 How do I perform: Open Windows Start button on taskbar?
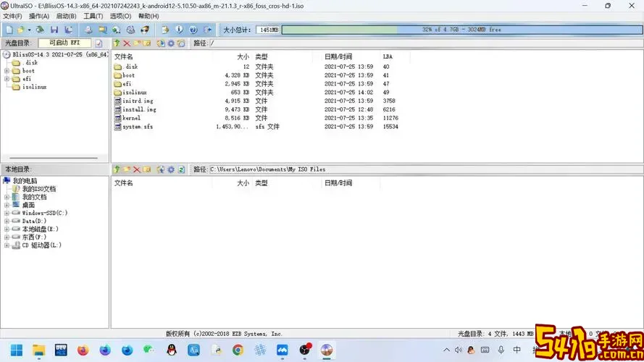(x=17, y=350)
